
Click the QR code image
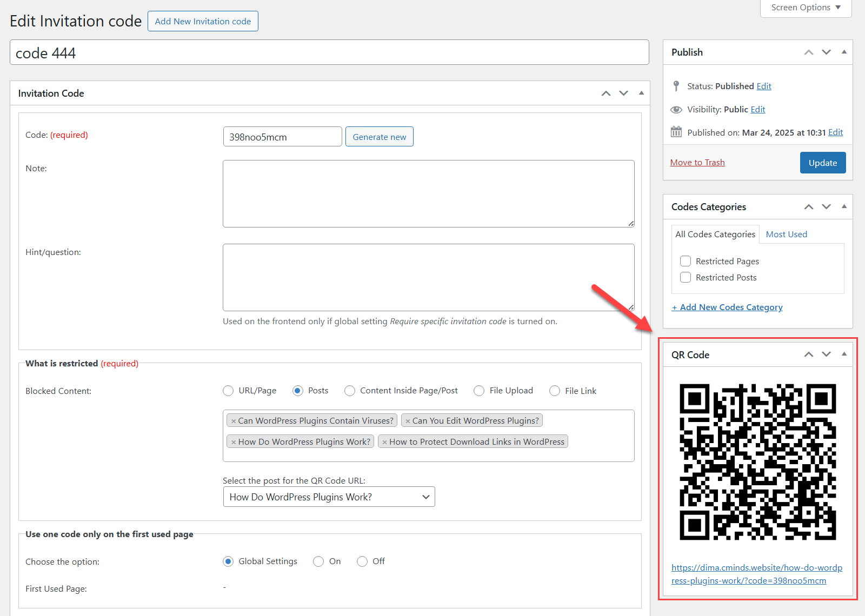coord(757,462)
